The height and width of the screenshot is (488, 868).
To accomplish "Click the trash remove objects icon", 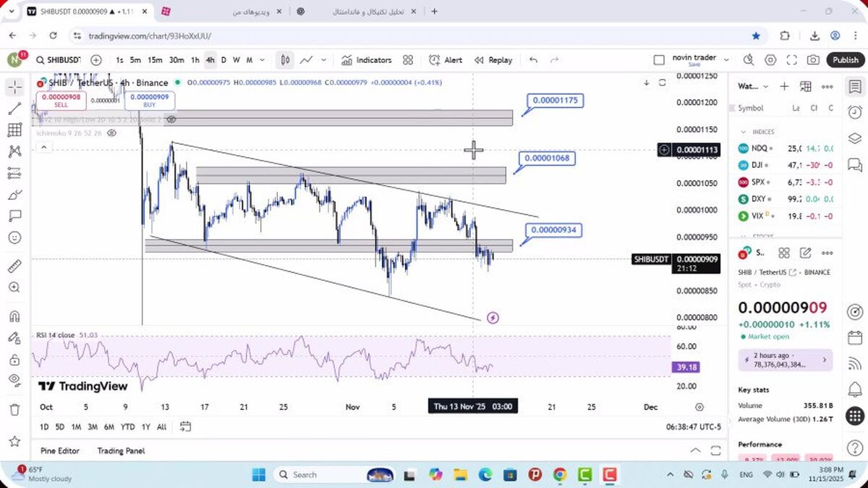I will click(x=14, y=410).
